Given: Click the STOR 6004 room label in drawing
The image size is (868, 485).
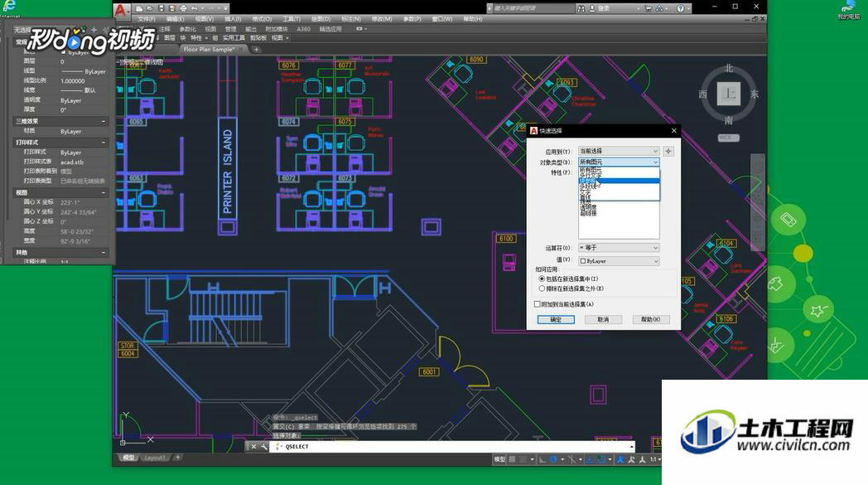Looking at the screenshot, I should coord(128,349).
